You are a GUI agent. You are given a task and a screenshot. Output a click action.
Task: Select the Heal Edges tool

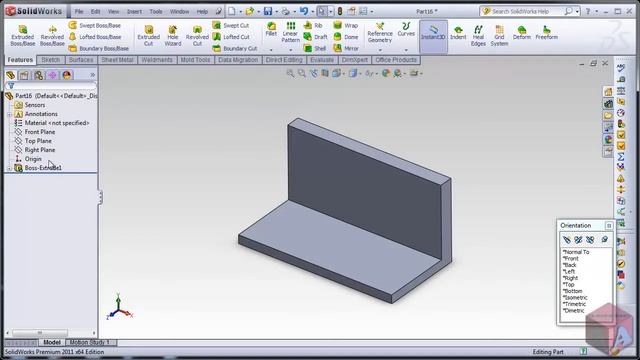(478, 35)
